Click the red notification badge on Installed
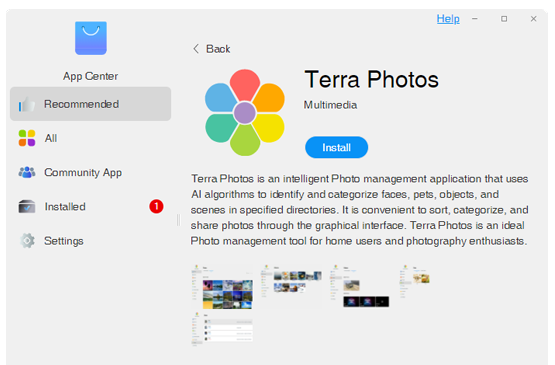Screen dimensions: 555x365 coord(156,206)
